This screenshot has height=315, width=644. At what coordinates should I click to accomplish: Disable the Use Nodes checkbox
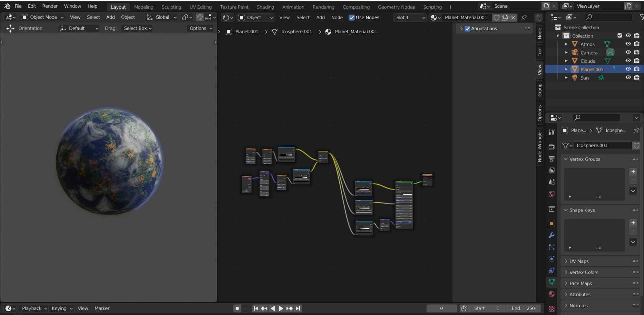coord(352,17)
